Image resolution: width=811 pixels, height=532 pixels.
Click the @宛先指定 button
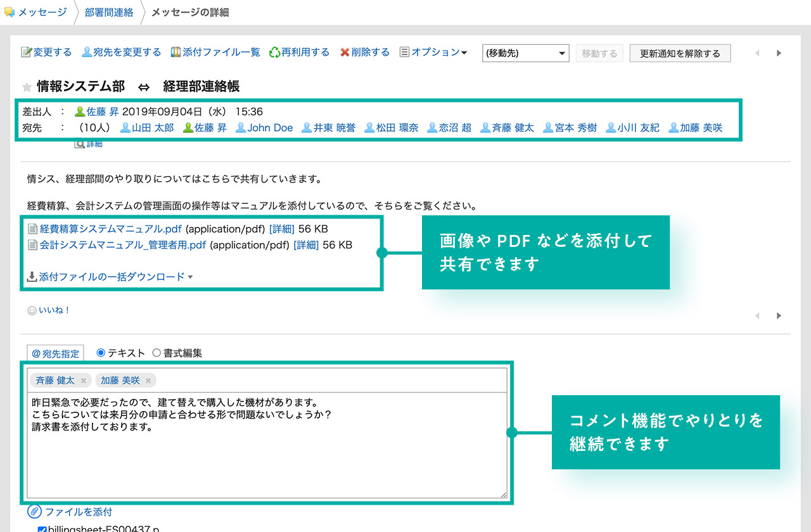55,353
